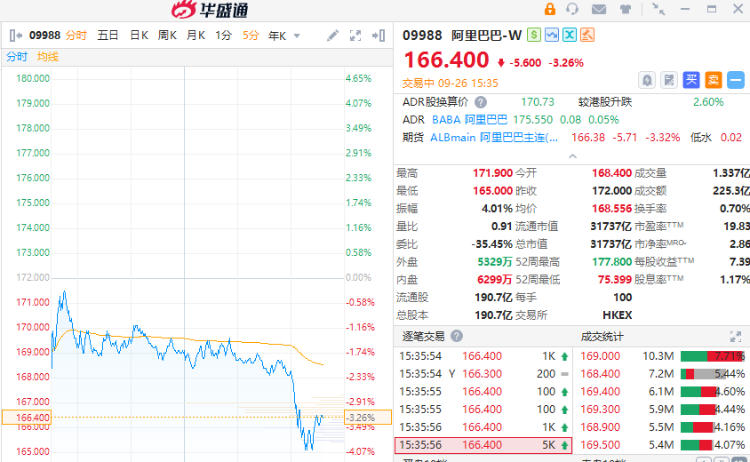
Task: Click the 5.44% volume distribution bar
Action: click(x=713, y=374)
